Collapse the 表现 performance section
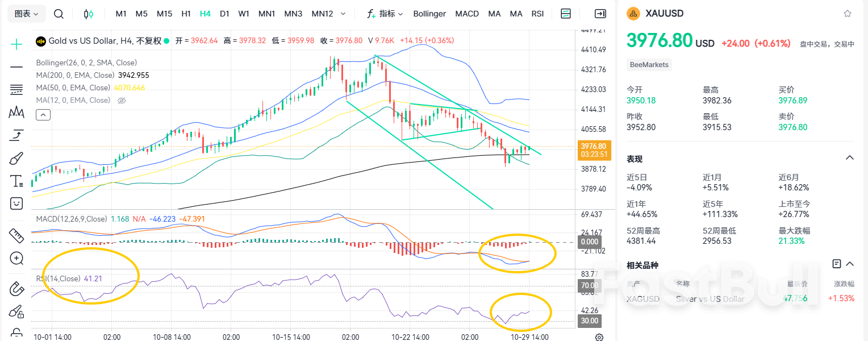868x341 pixels. 850,158
